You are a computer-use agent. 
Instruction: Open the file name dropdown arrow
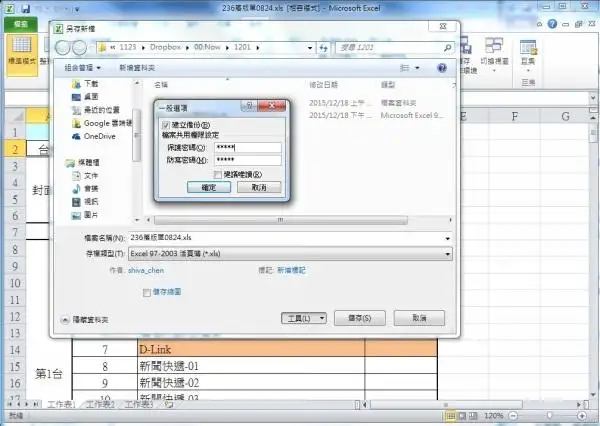pos(447,238)
